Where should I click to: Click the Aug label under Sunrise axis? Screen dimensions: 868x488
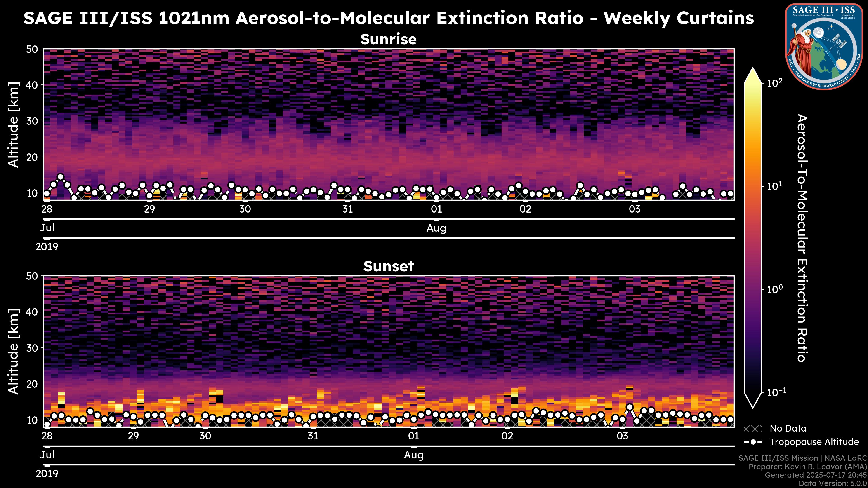click(436, 228)
